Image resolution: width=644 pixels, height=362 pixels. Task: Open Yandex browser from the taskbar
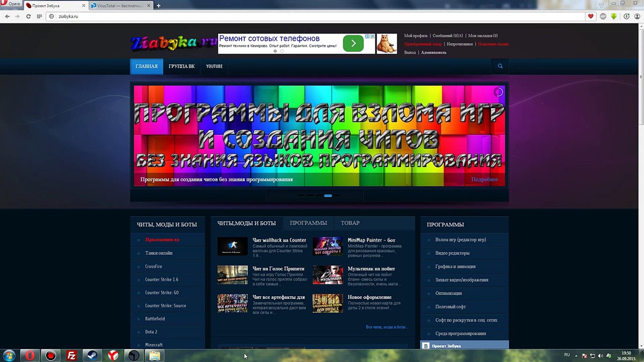click(113, 355)
